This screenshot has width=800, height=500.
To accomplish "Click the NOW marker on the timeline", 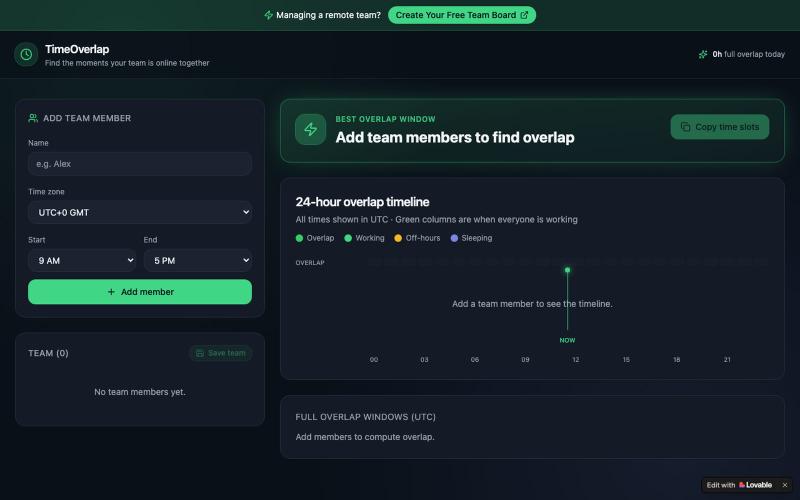I will point(567,340).
